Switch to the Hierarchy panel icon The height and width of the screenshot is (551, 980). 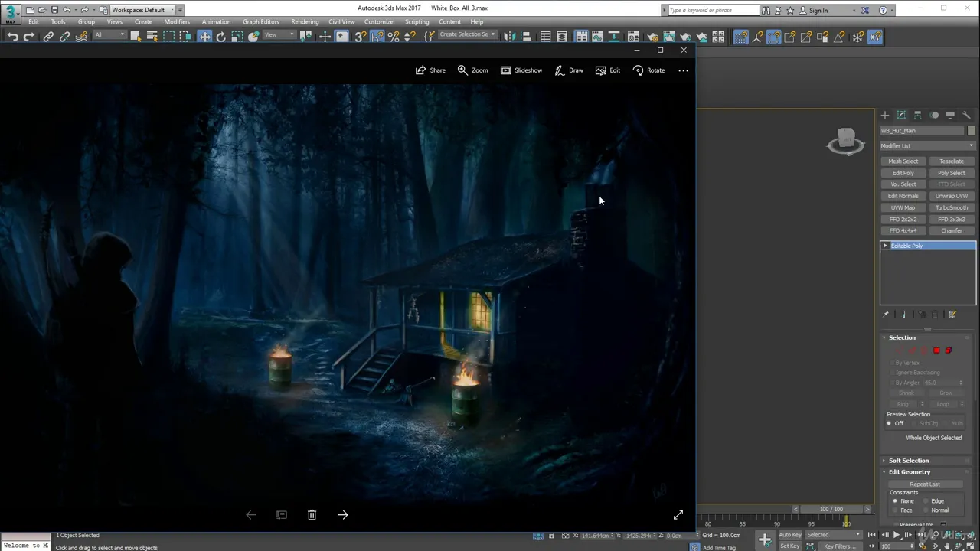[918, 116]
